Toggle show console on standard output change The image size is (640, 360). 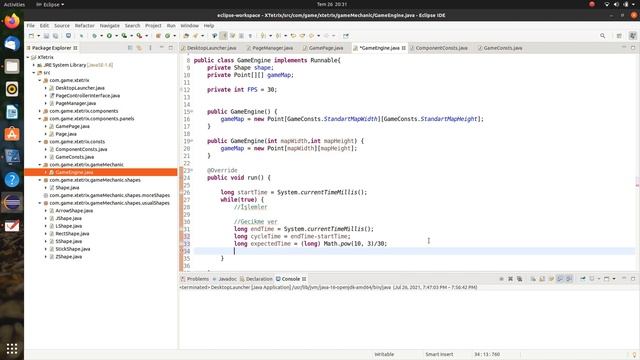(x=560, y=279)
